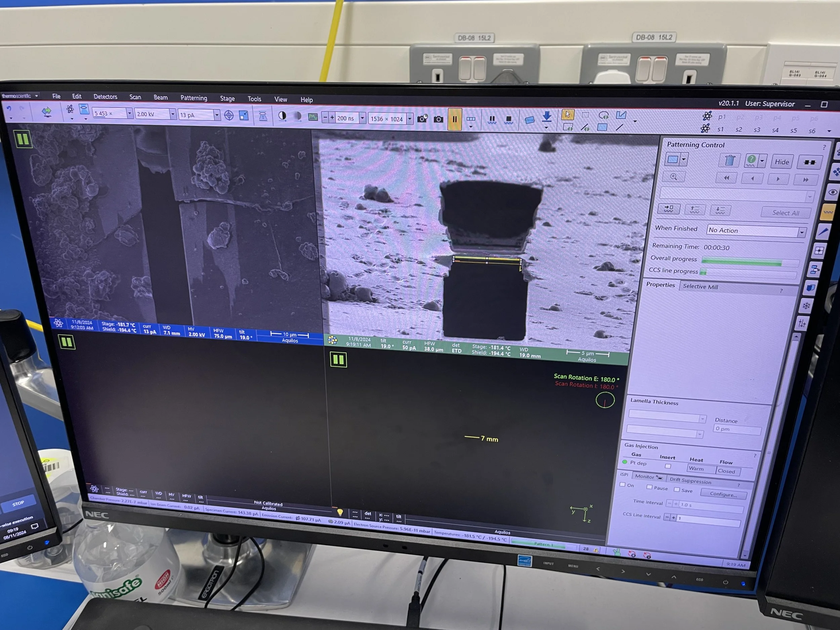
Task: Click the stop patterning square icon
Action: [x=508, y=120]
